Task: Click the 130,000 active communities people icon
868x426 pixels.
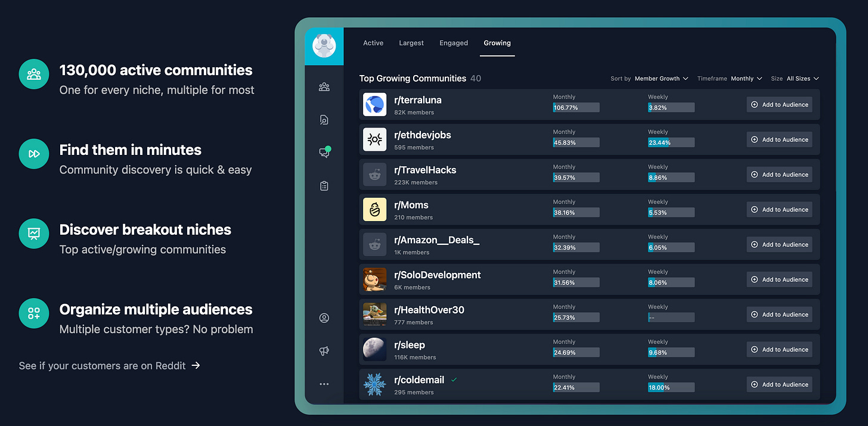Action: pos(34,74)
